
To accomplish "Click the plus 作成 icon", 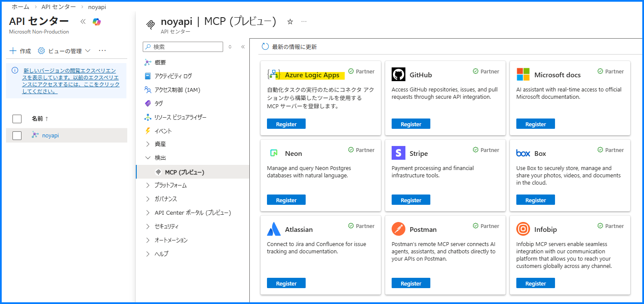I will 13,51.
